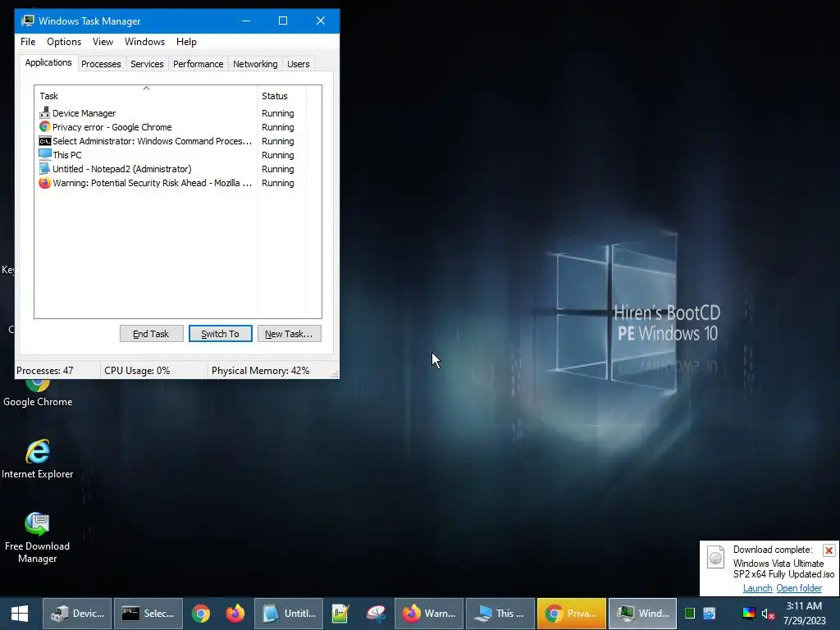Viewport: 840px width, 630px height.
Task: Select Command Processor icon in task list
Action: tap(45, 141)
